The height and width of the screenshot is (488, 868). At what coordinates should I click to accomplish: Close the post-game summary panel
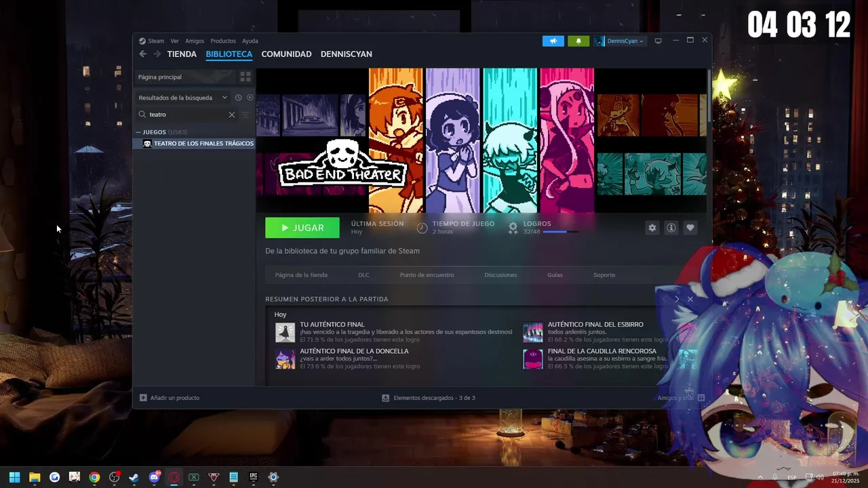click(x=690, y=299)
